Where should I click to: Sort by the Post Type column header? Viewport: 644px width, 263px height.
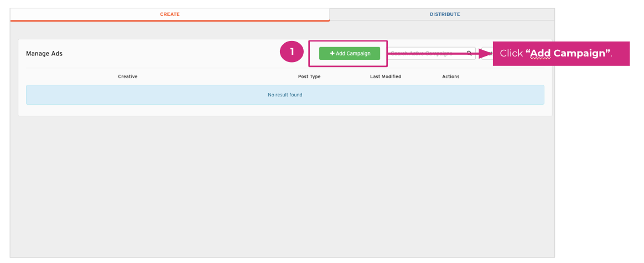point(309,76)
